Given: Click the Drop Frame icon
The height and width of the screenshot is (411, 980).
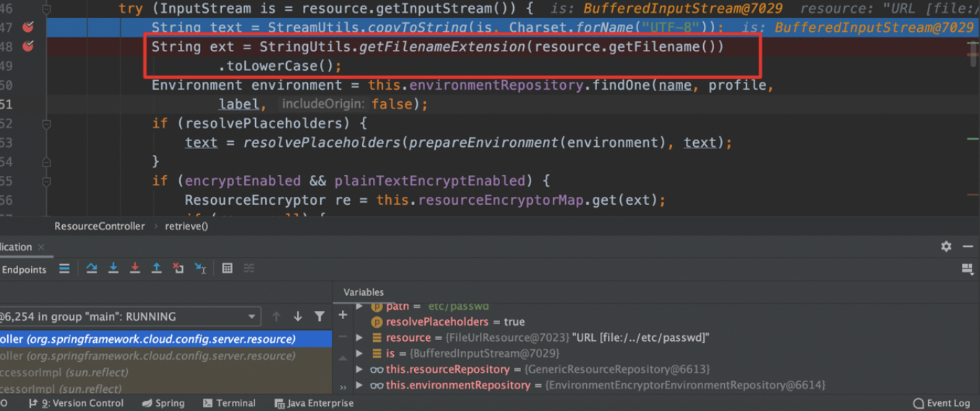Looking at the screenshot, I should [179, 268].
